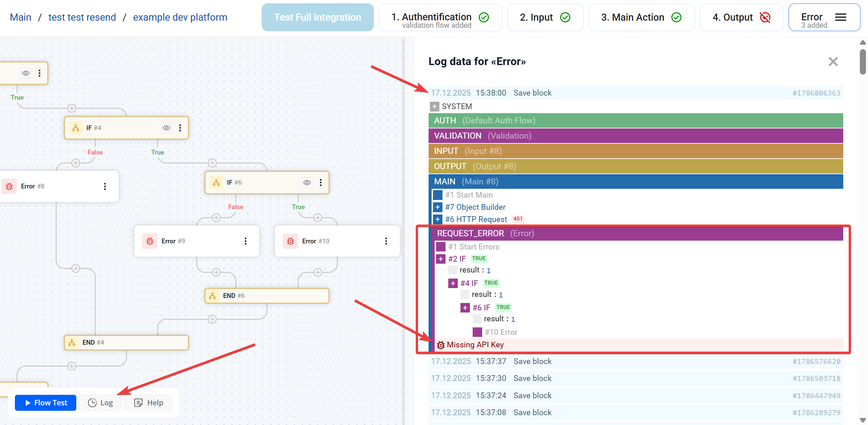Expand the #7 Object Builder entry
The width and height of the screenshot is (868, 425).
coord(438,207)
